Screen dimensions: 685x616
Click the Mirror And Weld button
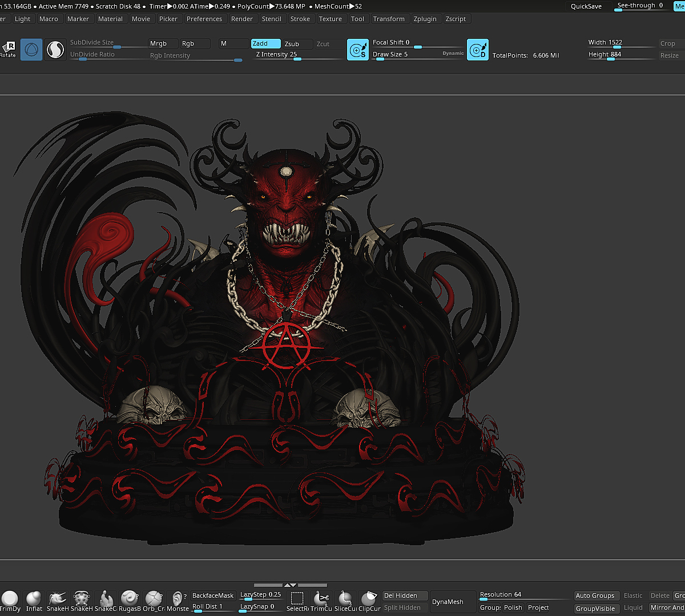pos(667,607)
